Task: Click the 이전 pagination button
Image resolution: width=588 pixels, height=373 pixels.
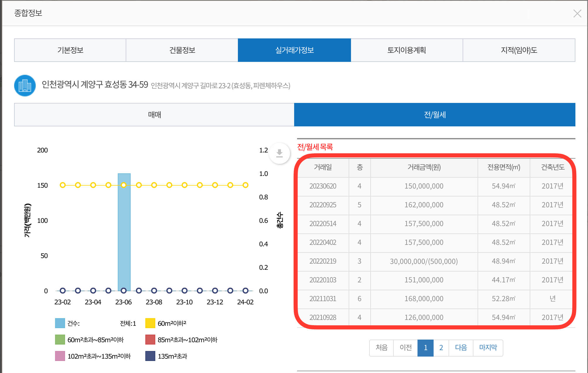Action: (405, 348)
